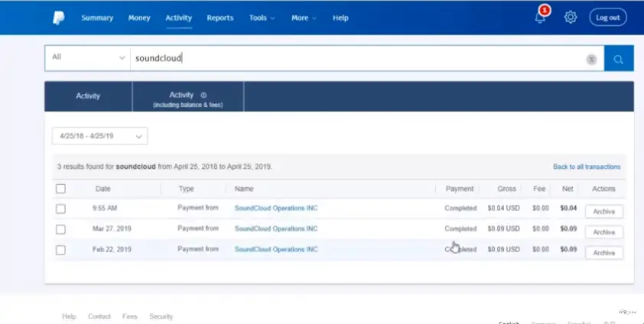Click the Security footer link
This screenshot has height=324, width=644.
(161, 316)
